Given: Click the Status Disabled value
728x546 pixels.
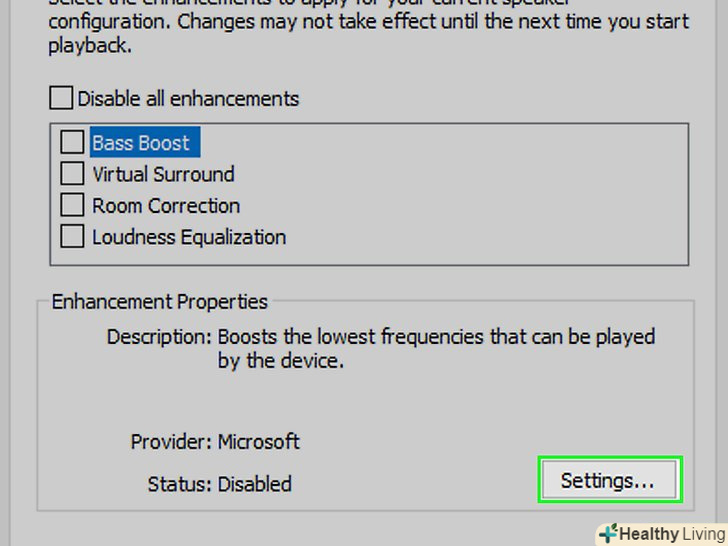Looking at the screenshot, I should click(255, 484).
